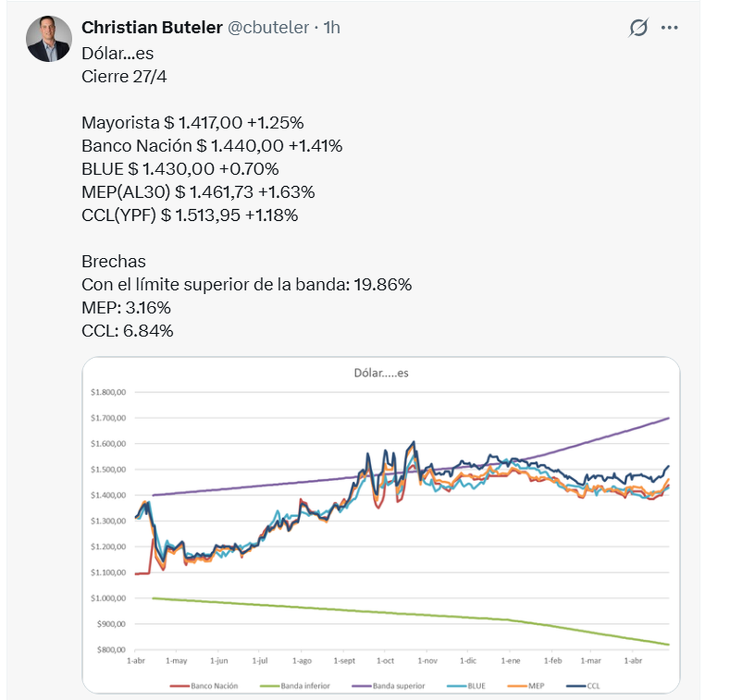Click the Banco Nación red legend swatch

[179, 686]
